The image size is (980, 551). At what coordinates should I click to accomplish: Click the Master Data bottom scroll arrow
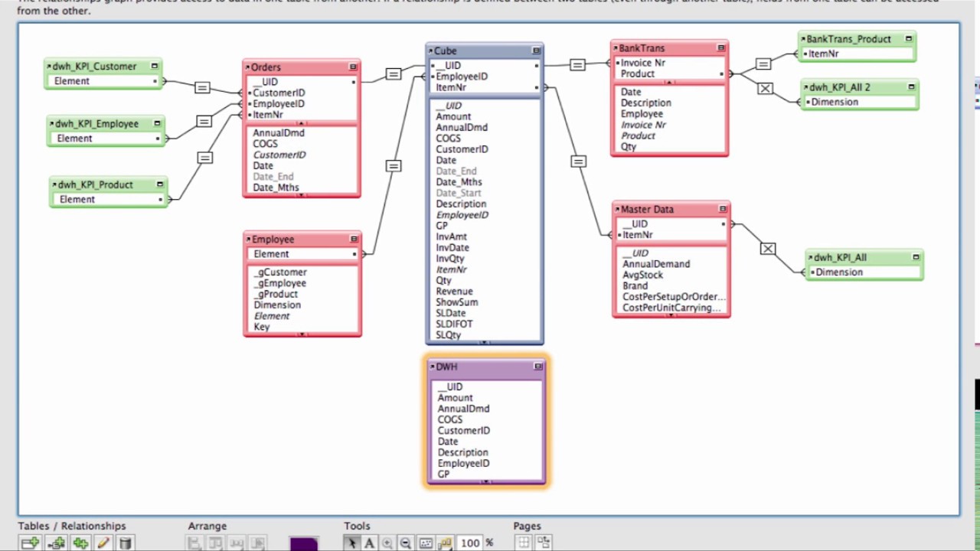click(671, 315)
